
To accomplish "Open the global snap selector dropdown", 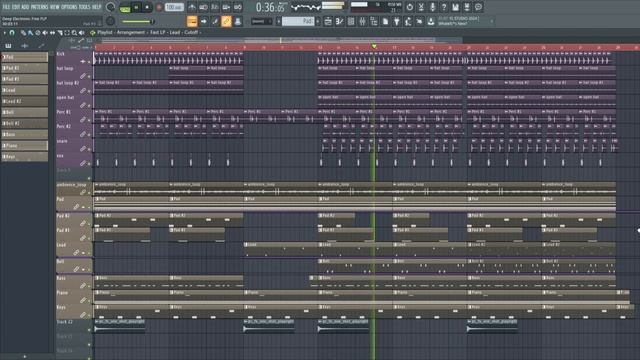I will [262, 21].
